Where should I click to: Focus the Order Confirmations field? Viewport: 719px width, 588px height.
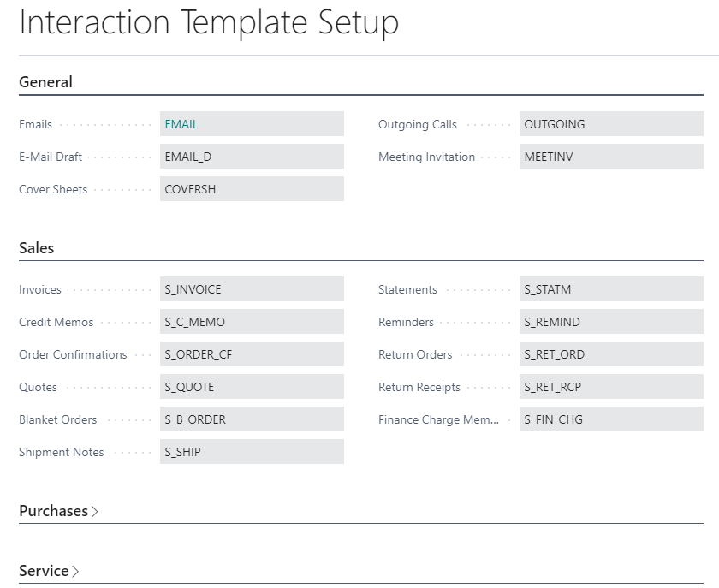tap(252, 354)
